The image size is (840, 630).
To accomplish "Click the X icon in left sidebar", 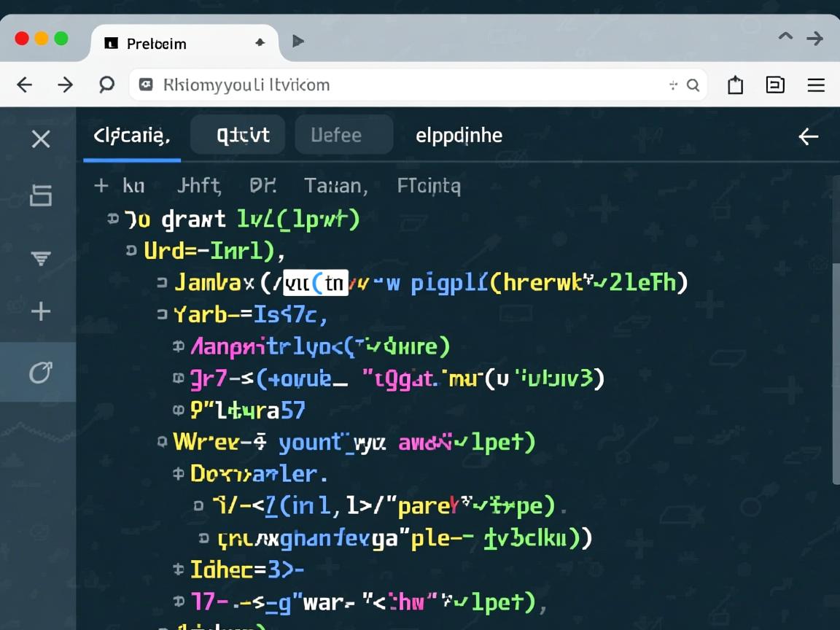I will pos(41,139).
